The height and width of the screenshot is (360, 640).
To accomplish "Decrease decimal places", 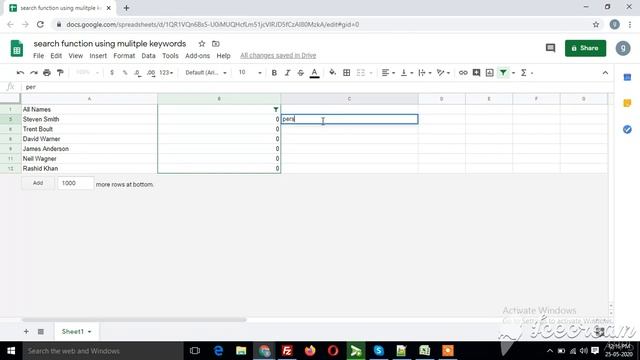I will click(x=138, y=73).
